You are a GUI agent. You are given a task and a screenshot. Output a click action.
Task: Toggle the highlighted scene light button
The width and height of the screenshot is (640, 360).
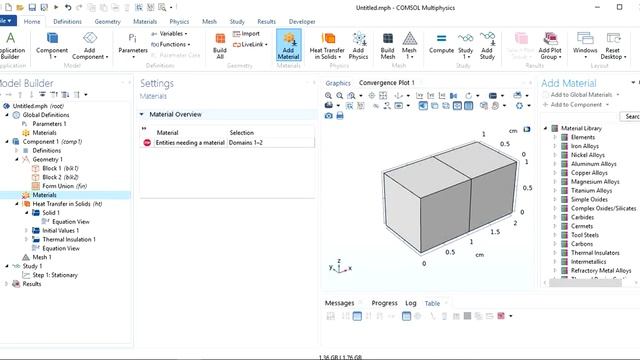point(423,106)
